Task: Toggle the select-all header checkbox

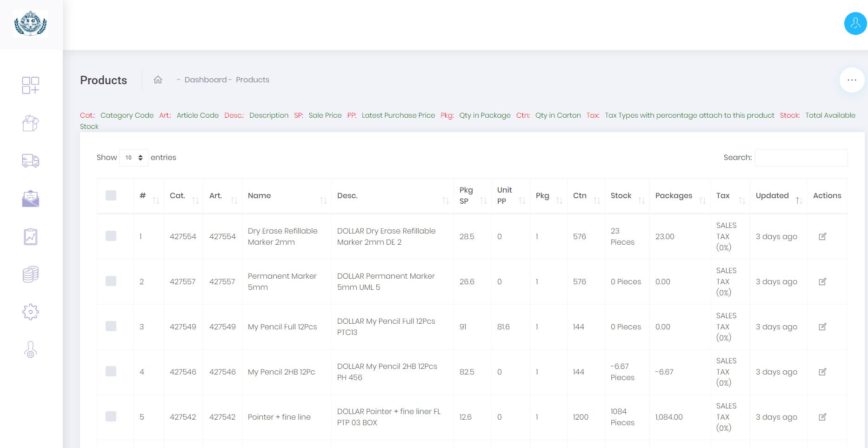Action: click(x=111, y=195)
